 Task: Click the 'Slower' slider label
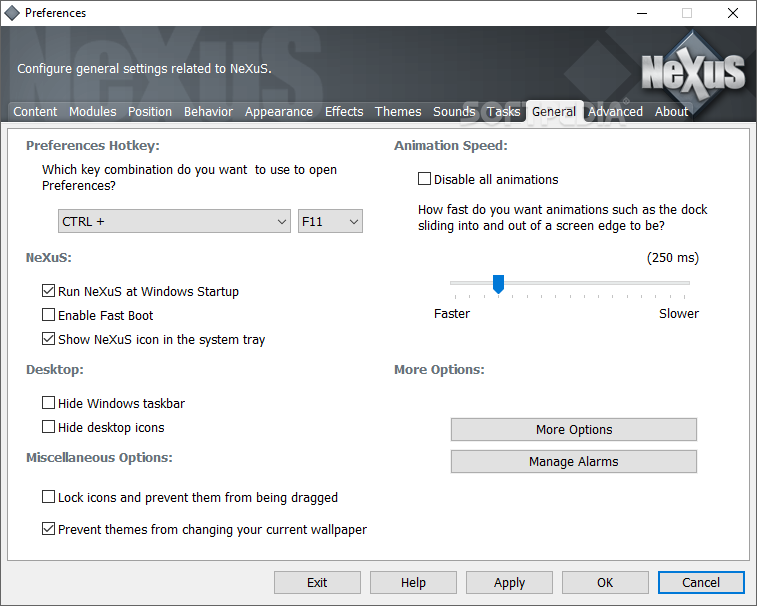tap(679, 314)
